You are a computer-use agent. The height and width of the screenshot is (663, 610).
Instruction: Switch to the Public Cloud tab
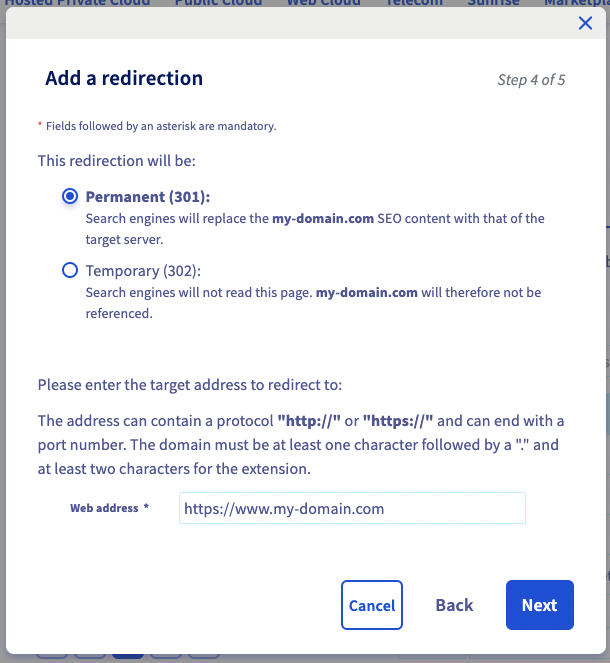click(218, 3)
